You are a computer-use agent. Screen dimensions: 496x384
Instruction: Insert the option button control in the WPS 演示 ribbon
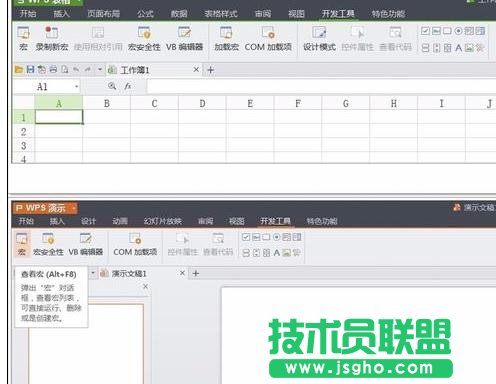point(276,237)
